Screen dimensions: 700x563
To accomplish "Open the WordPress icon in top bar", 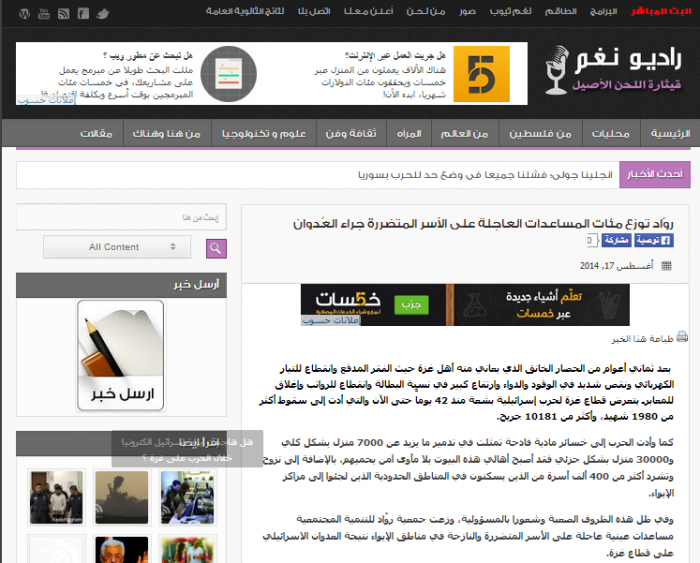I will point(23,13).
